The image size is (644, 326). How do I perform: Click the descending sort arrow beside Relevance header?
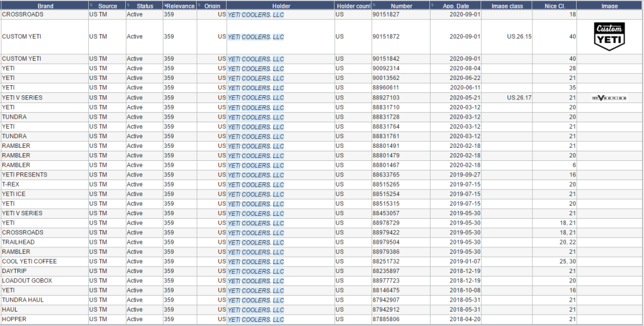(165, 5)
